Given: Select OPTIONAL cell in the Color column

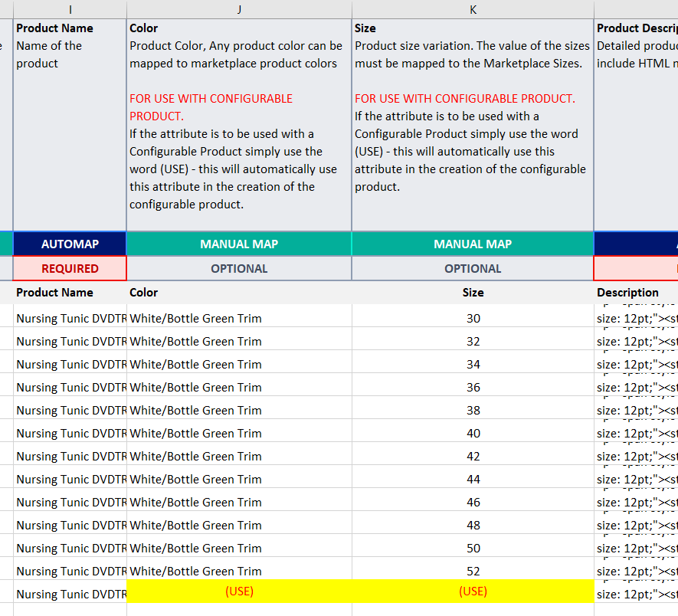Looking at the screenshot, I should (x=239, y=269).
